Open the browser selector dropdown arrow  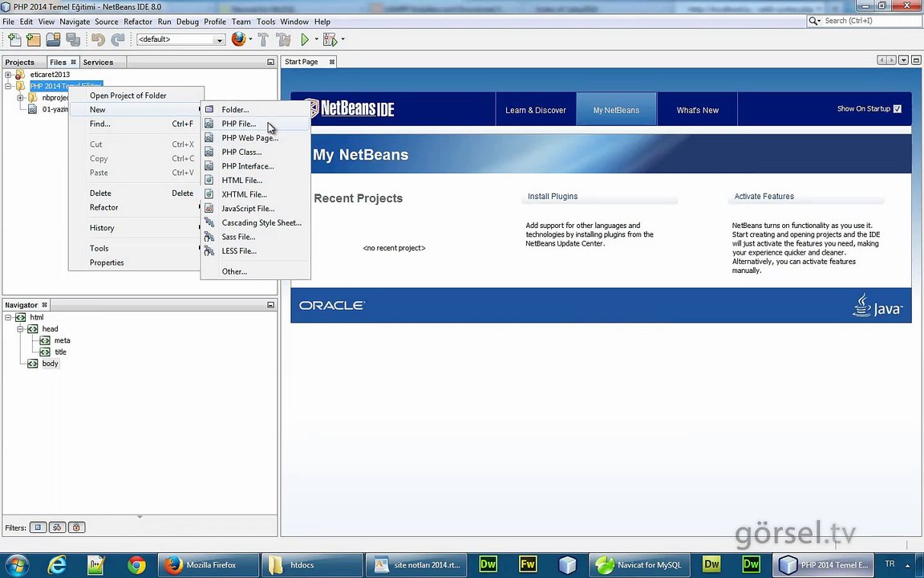pyautogui.click(x=250, y=39)
